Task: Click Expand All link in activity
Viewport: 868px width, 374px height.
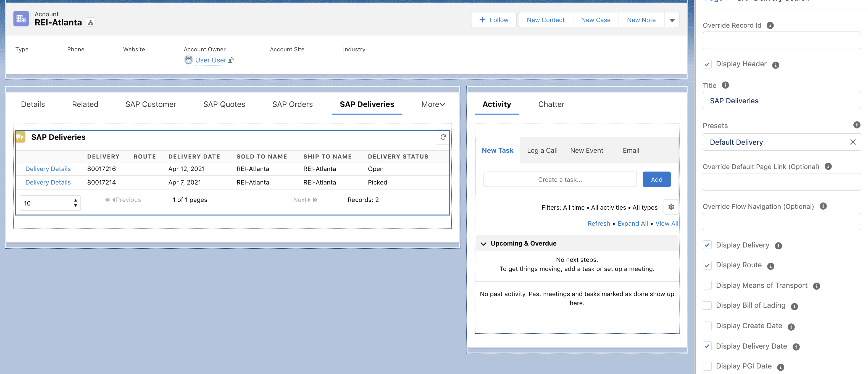Action: pyautogui.click(x=632, y=223)
